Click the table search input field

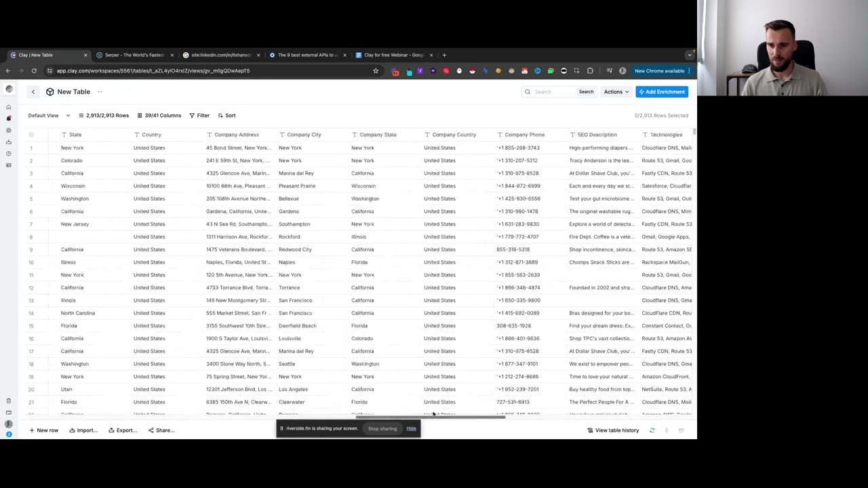[550, 91]
